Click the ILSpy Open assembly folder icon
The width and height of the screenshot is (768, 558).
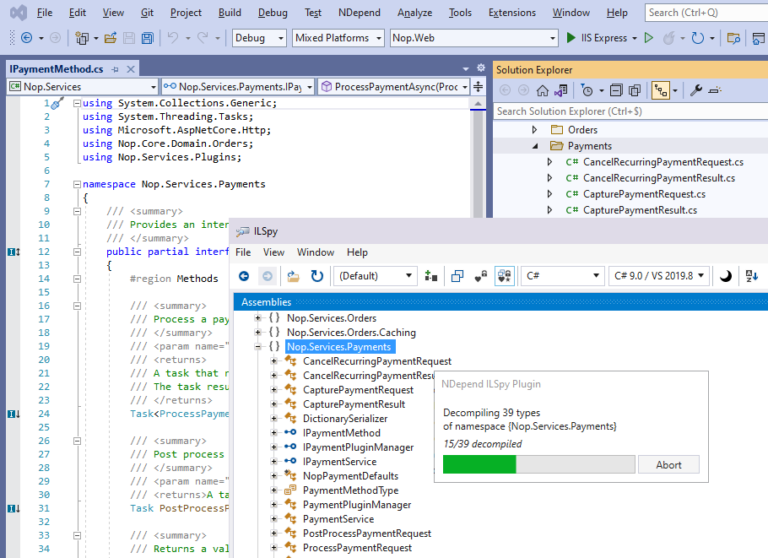pyautogui.click(x=293, y=276)
